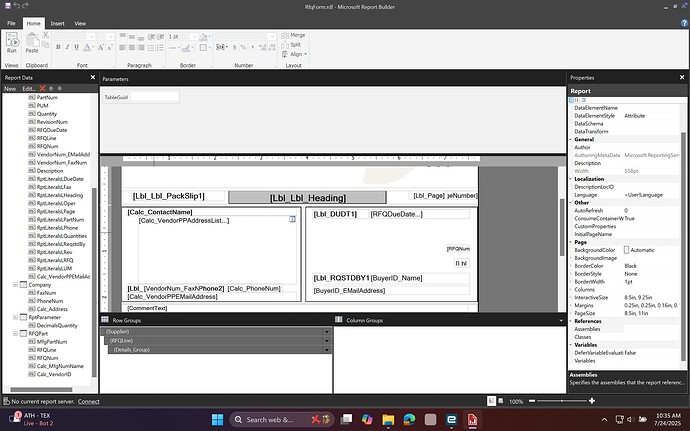
Task: Open File Explorer from the taskbar
Action: pyautogui.click(x=388, y=420)
